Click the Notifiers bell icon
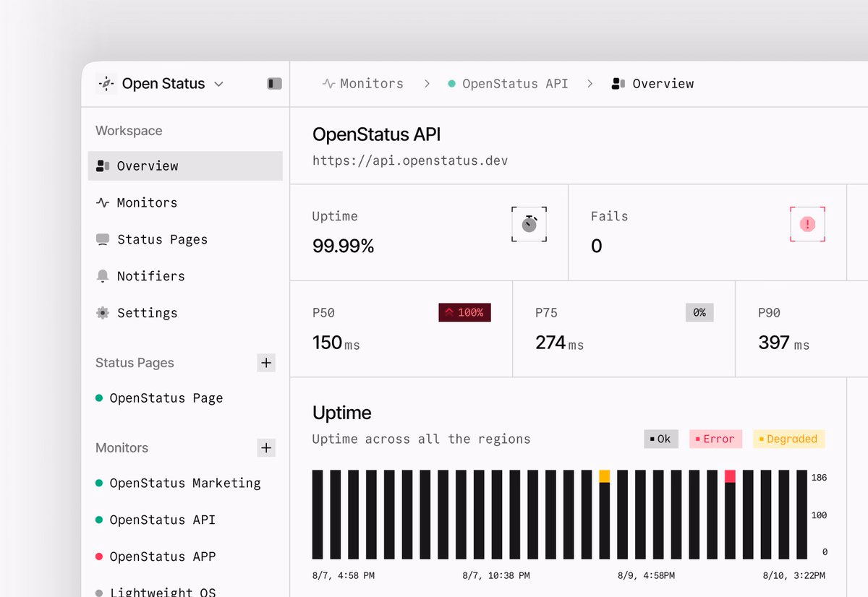The image size is (868, 597). 103,276
